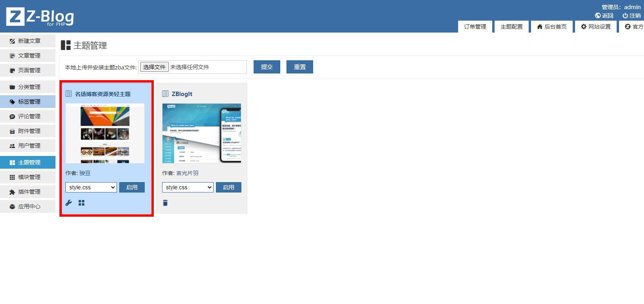Open the 网站设置 tab
Viewport: 644px width, 304px height.
point(596,27)
